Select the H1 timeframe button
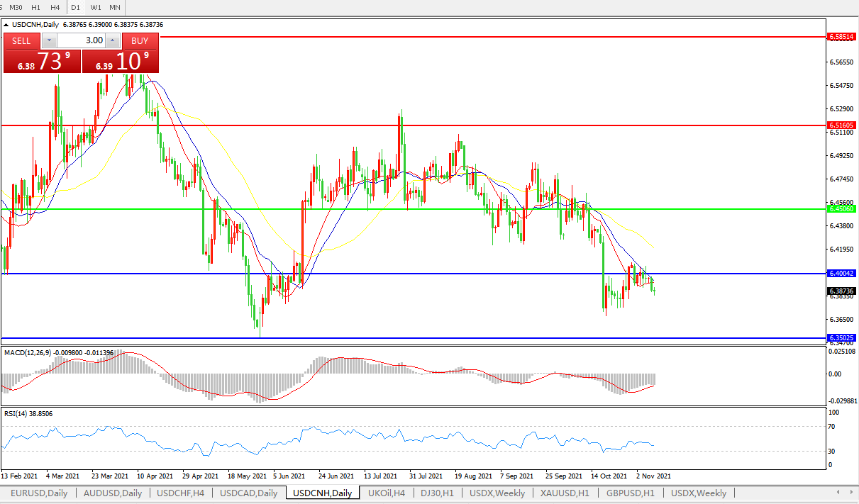The height and width of the screenshot is (504, 859). point(35,7)
